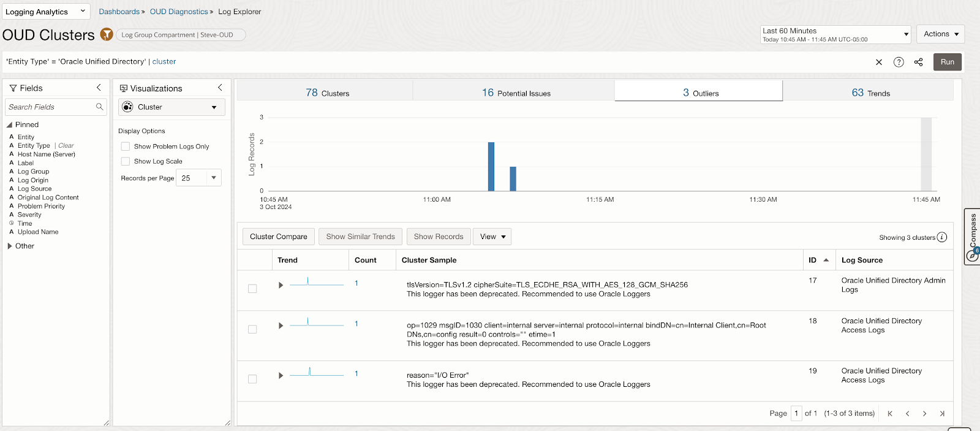980x431 pixels.
Task: Collapse the Fields panel chevron
Action: pyautogui.click(x=99, y=88)
